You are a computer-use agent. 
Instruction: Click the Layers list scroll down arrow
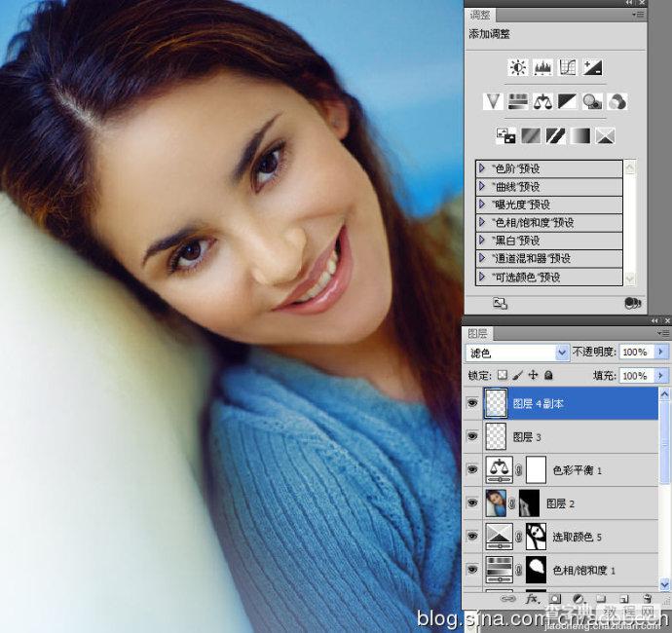click(665, 583)
